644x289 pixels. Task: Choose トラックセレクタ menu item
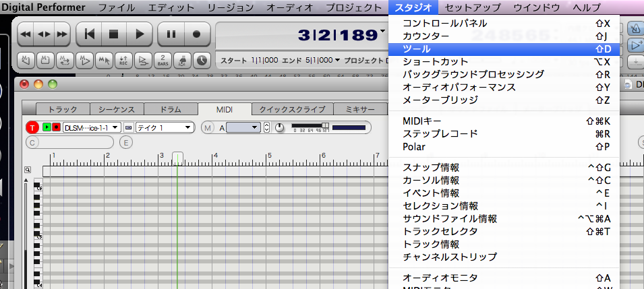504,231
